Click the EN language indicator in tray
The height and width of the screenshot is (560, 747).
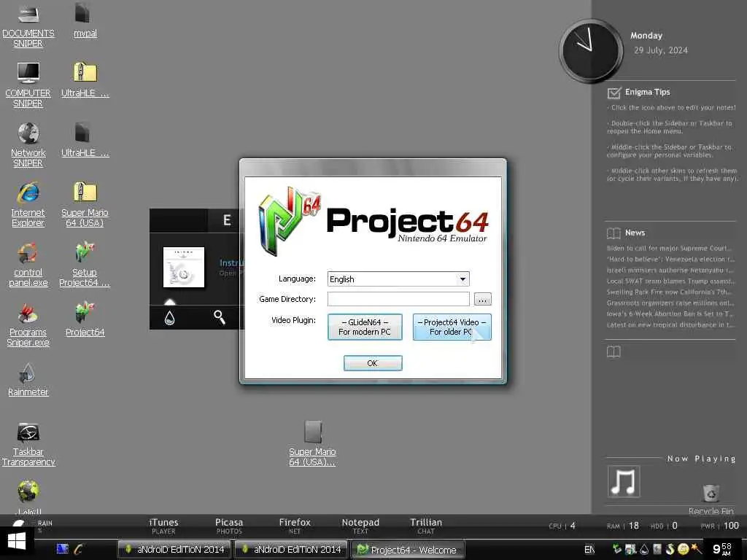coord(589,550)
